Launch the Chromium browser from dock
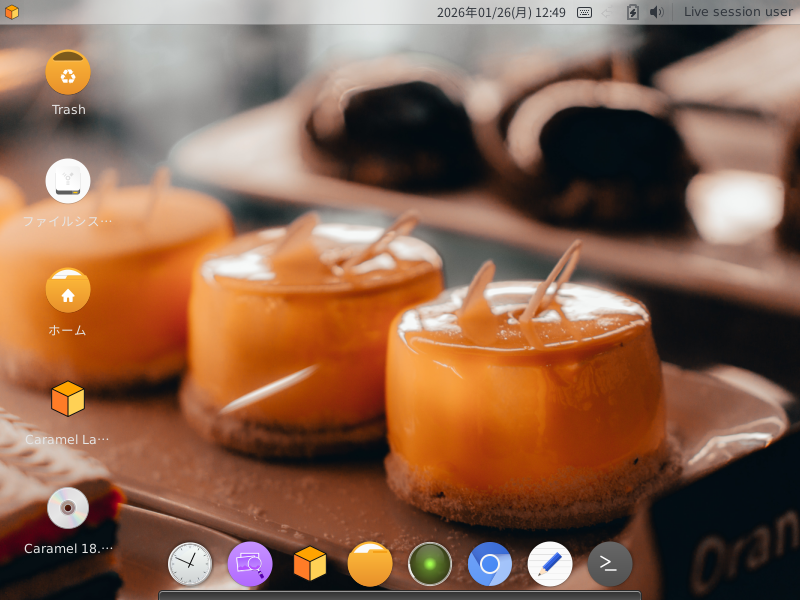800x600 pixels. coord(490,564)
